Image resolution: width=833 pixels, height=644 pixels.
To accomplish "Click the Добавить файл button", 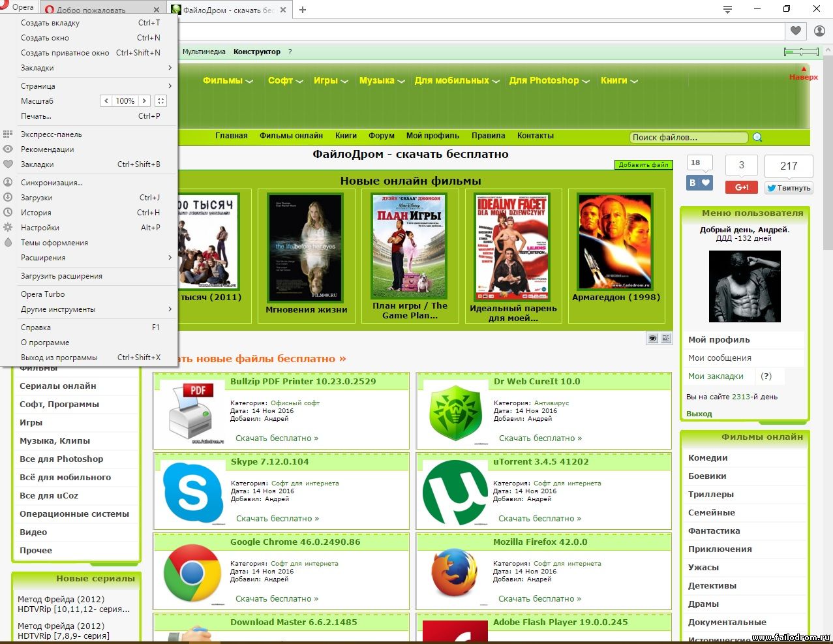I will click(x=643, y=164).
